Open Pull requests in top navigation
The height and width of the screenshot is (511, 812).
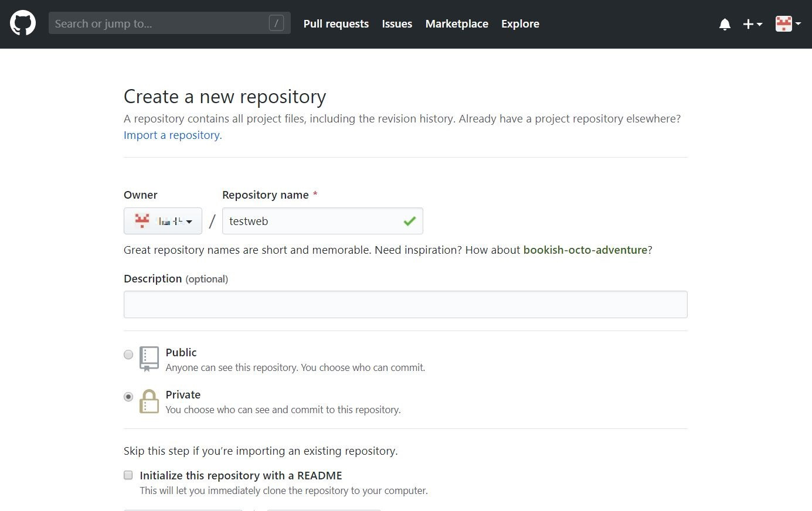pos(336,24)
